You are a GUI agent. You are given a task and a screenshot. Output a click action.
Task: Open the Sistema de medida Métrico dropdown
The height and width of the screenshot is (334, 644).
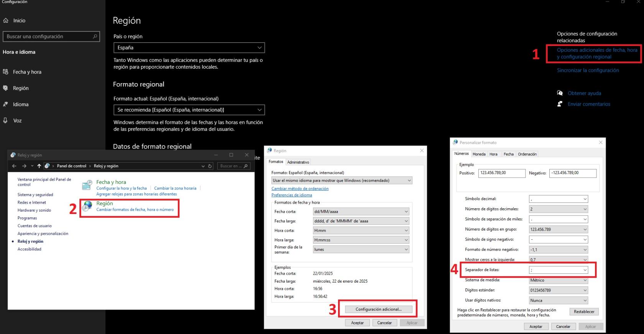pyautogui.click(x=559, y=280)
